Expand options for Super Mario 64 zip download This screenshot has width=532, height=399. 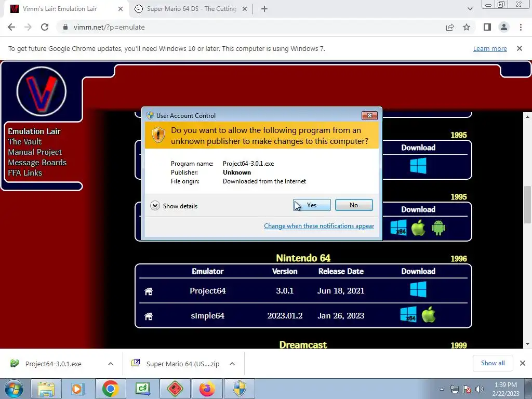[x=232, y=364]
